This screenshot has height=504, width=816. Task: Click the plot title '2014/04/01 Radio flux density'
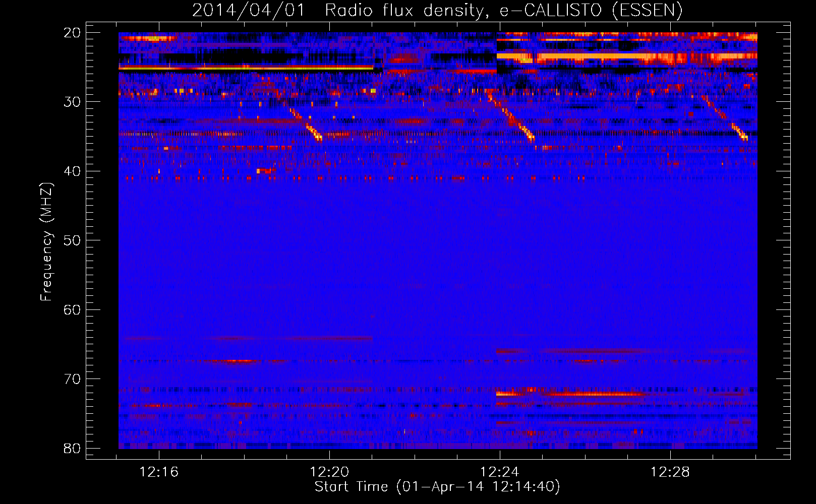pos(437,10)
